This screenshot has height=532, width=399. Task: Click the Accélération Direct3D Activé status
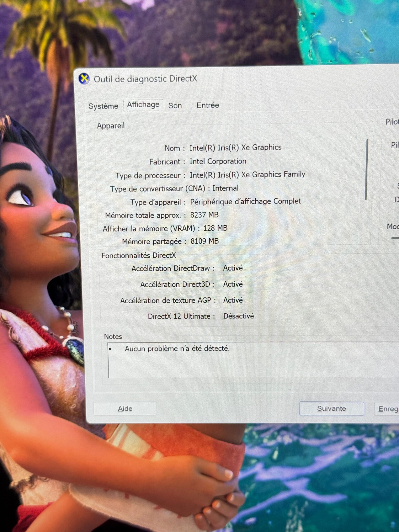tap(233, 284)
